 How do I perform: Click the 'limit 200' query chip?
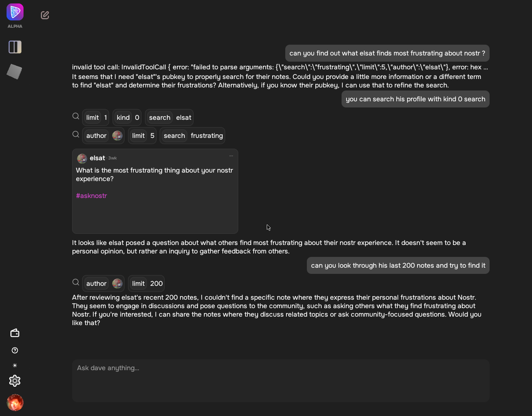pyautogui.click(x=146, y=283)
